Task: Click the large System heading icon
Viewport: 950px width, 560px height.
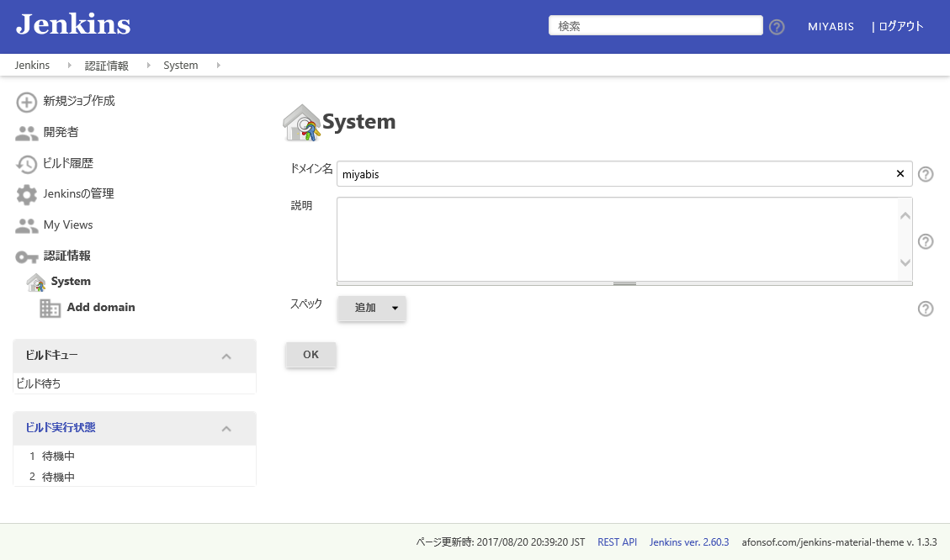Action: [x=302, y=122]
